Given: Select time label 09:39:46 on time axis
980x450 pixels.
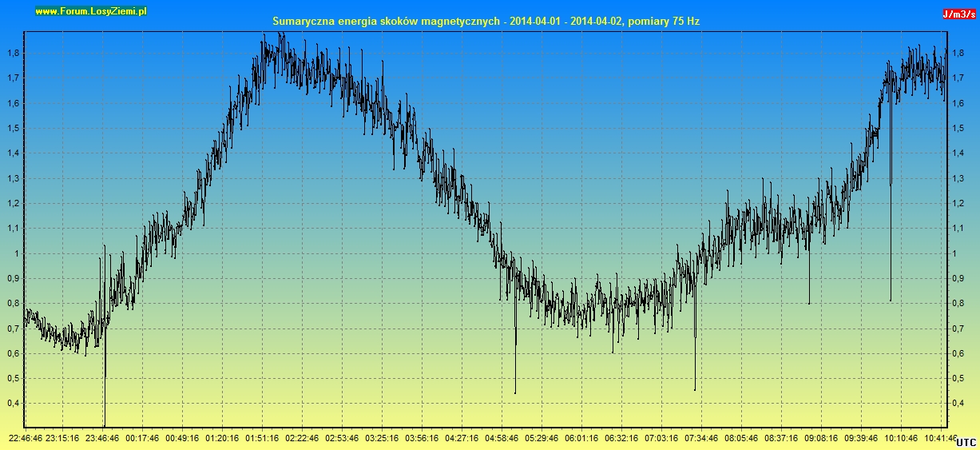Looking at the screenshot, I should click(861, 438).
